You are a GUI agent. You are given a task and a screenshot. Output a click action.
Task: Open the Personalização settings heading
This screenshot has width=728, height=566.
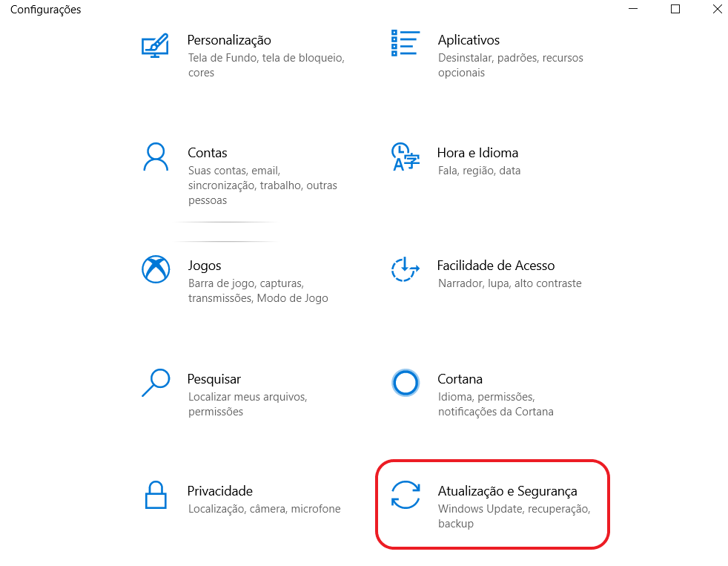[229, 40]
